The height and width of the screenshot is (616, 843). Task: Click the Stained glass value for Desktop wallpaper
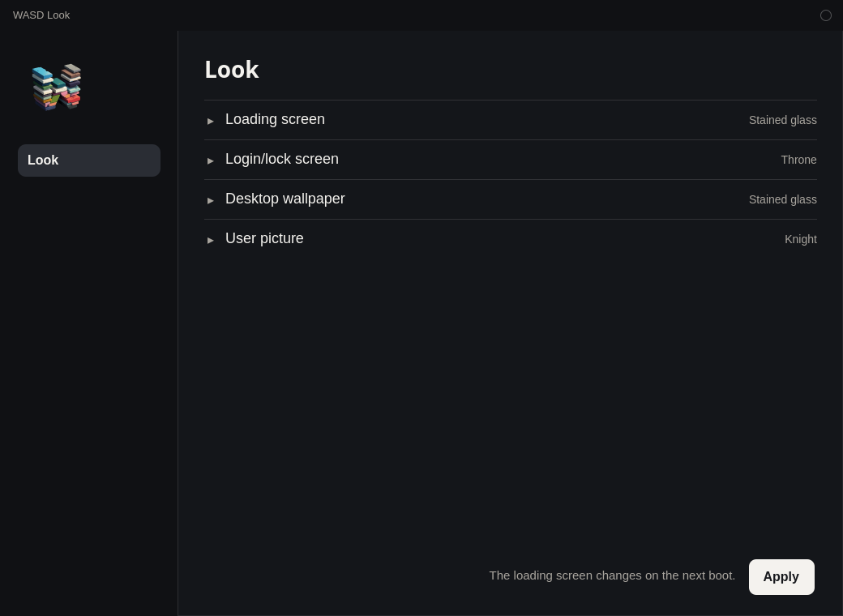click(x=782, y=200)
